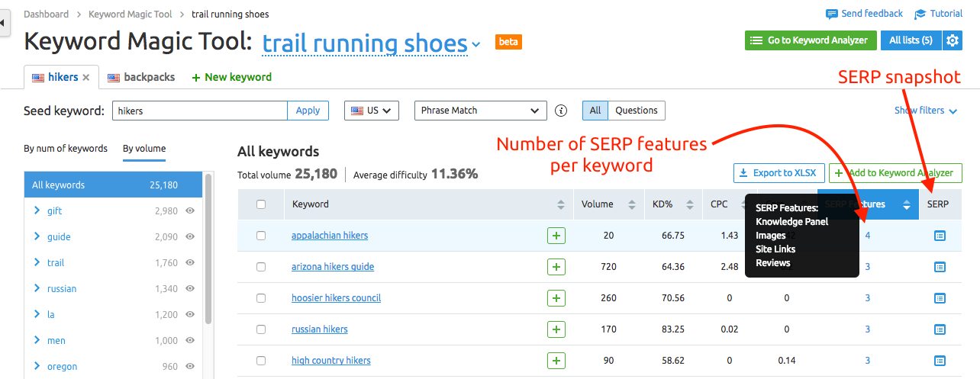980x379 pixels.
Task: Toggle eye icon for oregon group
Action: click(190, 367)
